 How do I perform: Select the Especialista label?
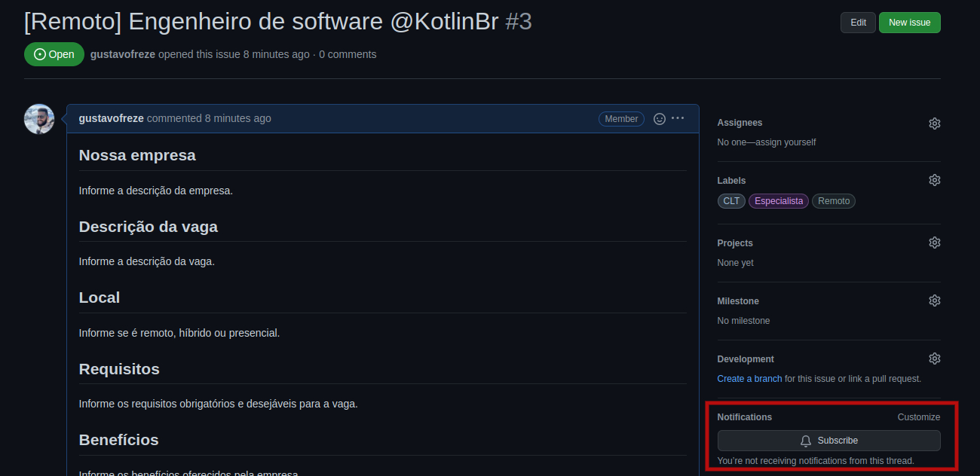tap(779, 201)
